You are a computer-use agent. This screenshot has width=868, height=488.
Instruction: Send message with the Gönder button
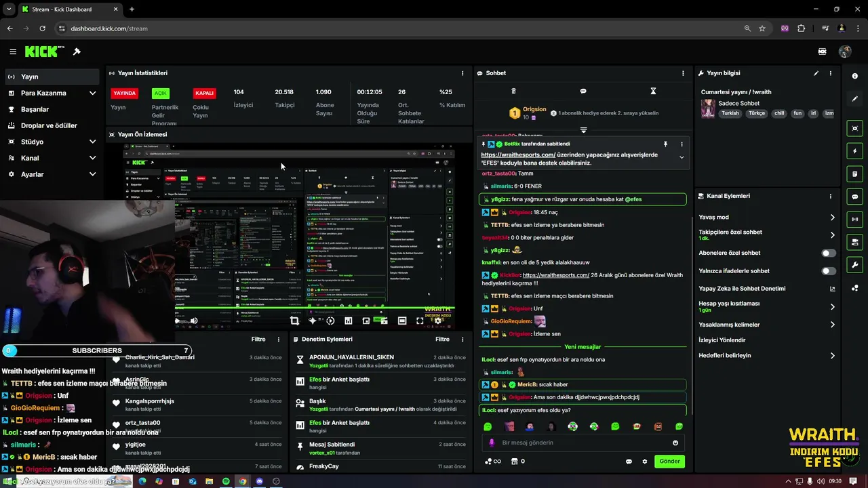point(669,462)
